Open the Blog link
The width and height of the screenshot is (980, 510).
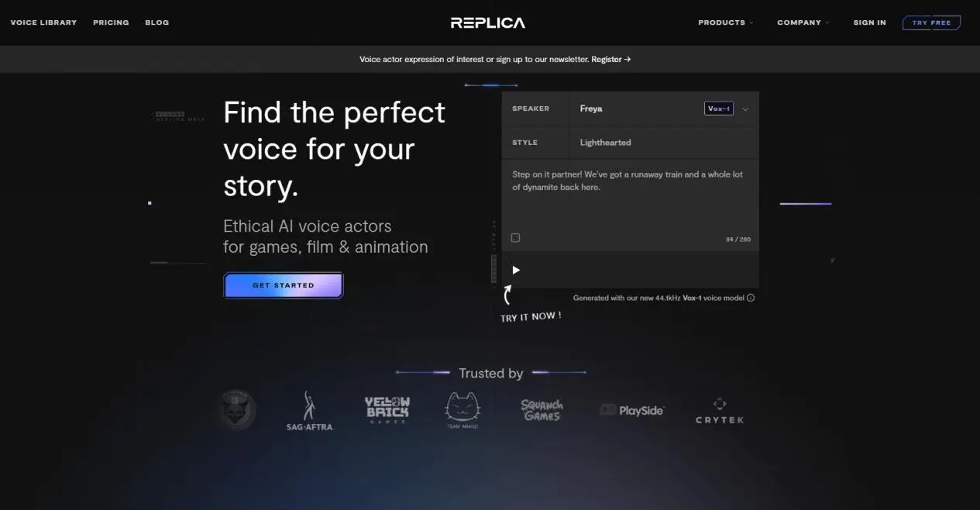click(157, 22)
